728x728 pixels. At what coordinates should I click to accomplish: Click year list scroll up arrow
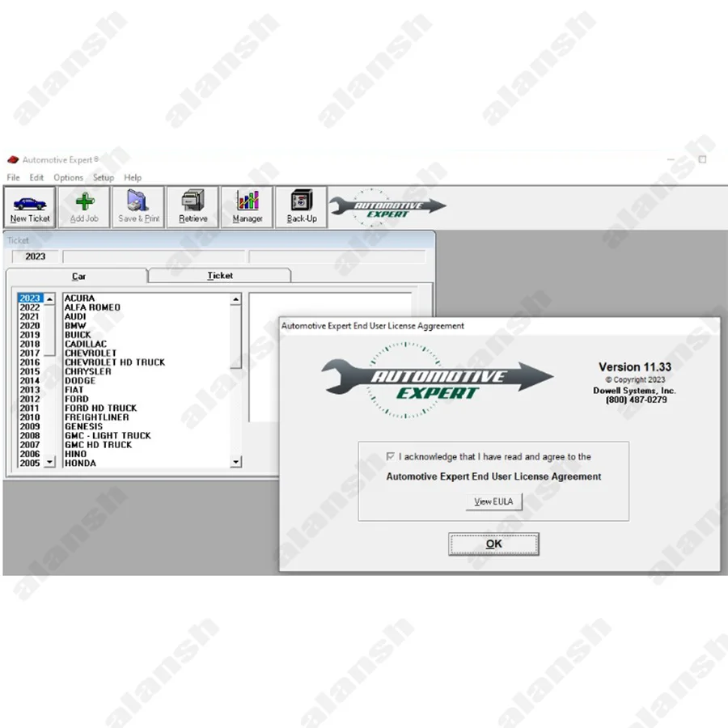(49, 298)
